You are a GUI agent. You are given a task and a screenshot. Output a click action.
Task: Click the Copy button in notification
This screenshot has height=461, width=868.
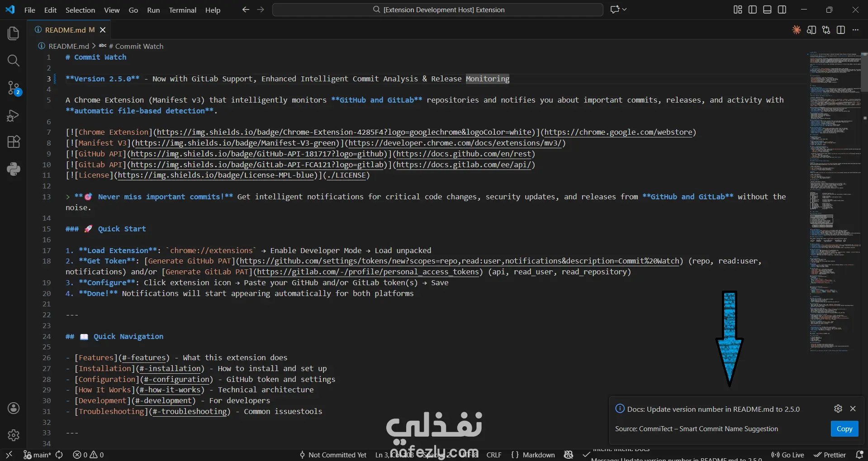tap(844, 429)
